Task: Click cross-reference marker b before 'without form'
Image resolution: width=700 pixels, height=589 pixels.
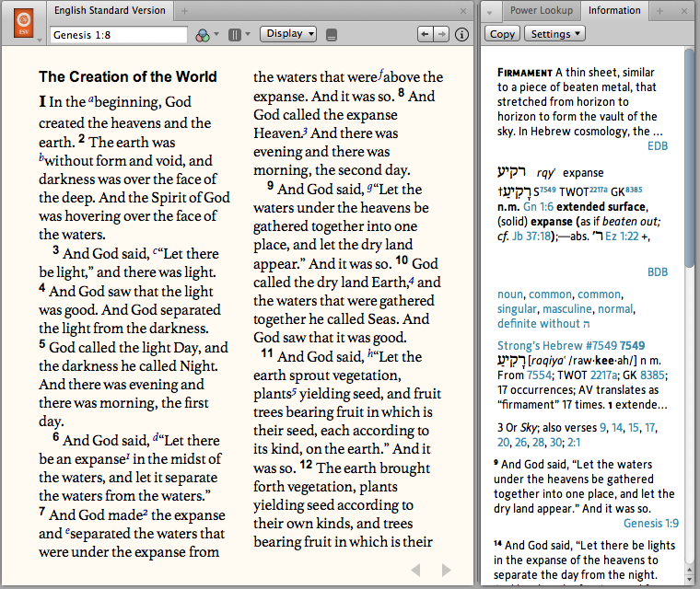Action: click(41, 157)
